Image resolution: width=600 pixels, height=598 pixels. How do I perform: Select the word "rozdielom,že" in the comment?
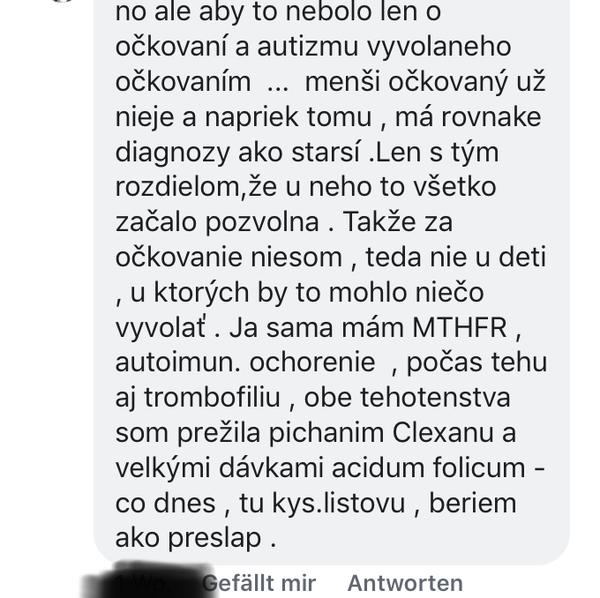[196, 187]
